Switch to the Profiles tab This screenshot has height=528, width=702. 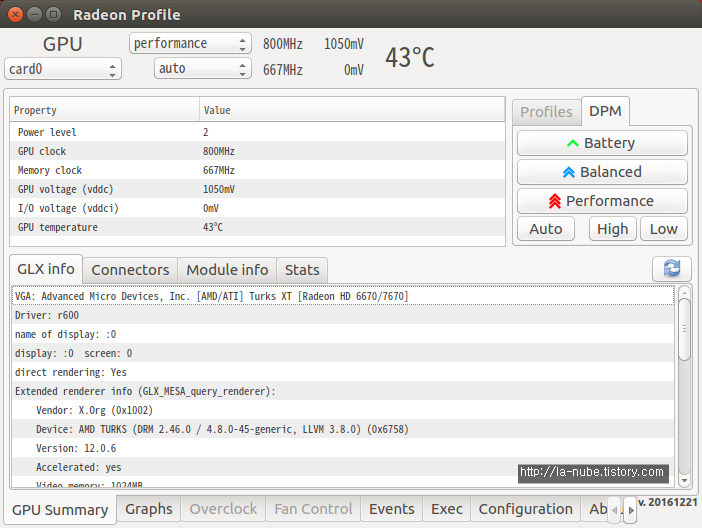[546, 112]
